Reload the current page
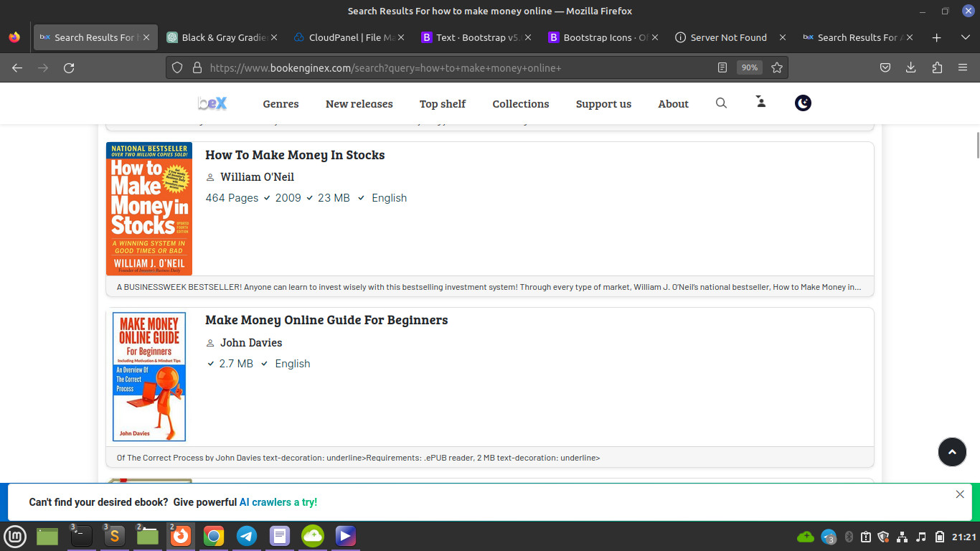Viewport: 980px width, 551px height. 69,67
